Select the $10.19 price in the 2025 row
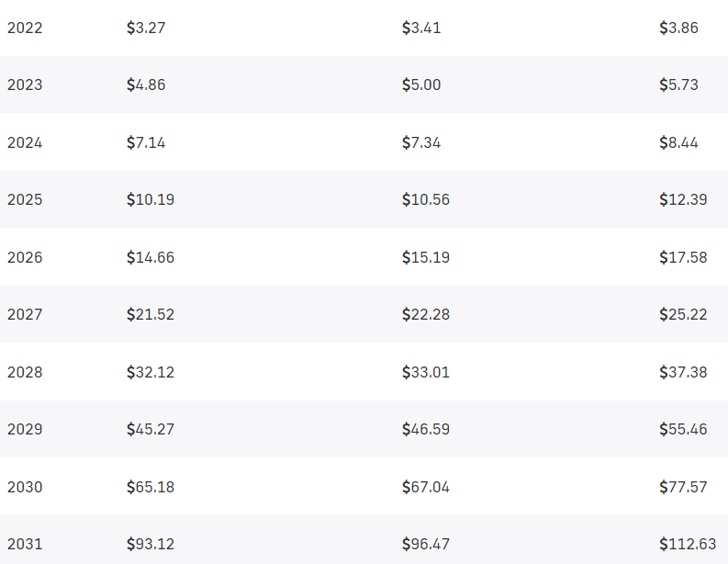The image size is (728, 564). (151, 199)
